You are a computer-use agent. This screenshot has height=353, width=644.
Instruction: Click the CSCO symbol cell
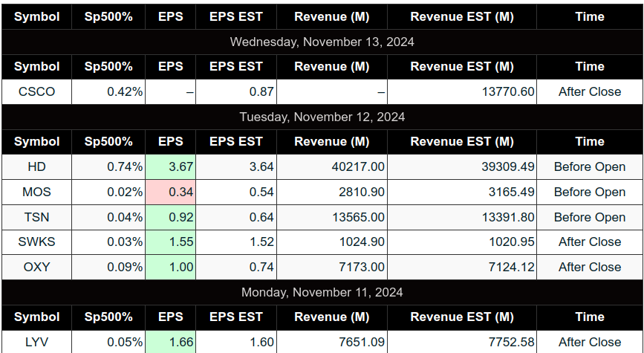tap(36, 91)
